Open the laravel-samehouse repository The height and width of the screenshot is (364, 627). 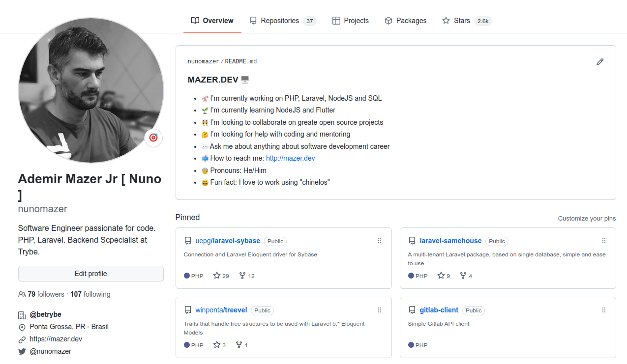click(450, 241)
